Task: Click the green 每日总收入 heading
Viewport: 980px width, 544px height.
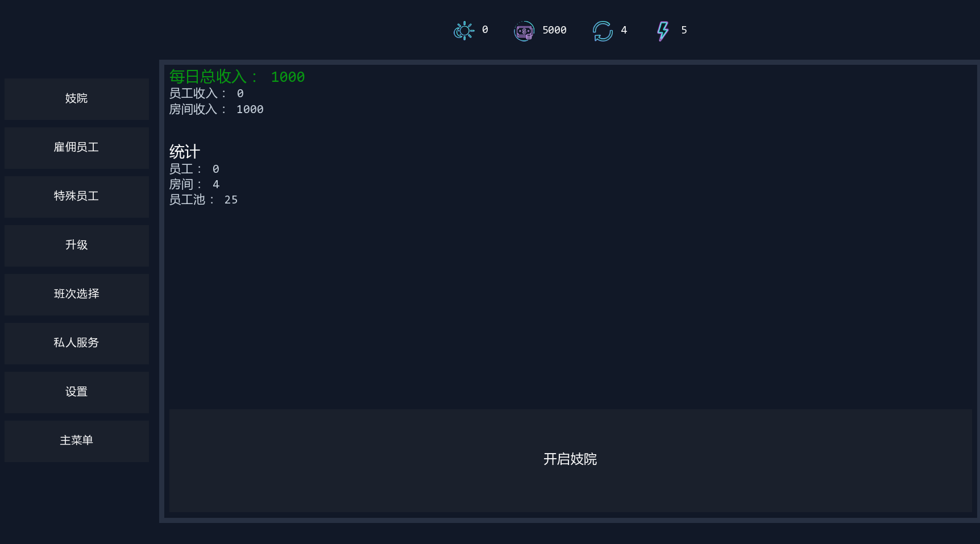Action: 236,77
